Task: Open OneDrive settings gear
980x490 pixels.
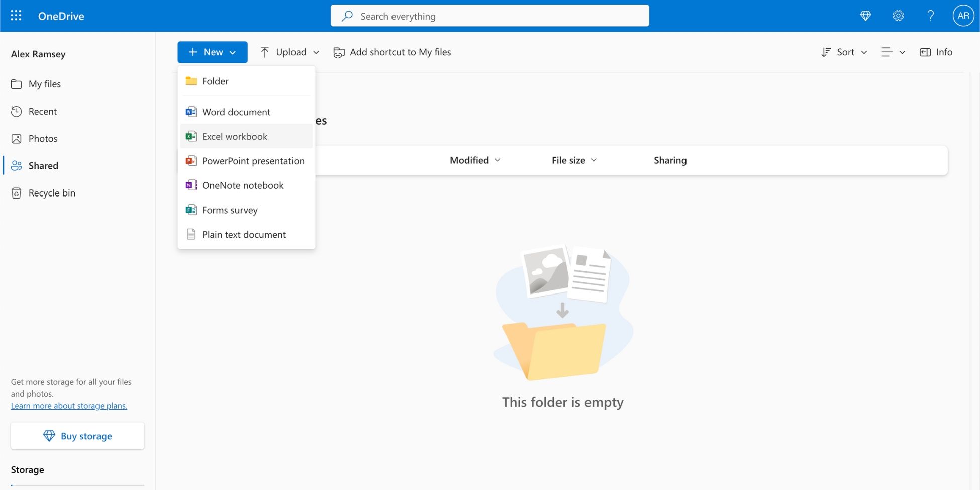Action: click(898, 16)
